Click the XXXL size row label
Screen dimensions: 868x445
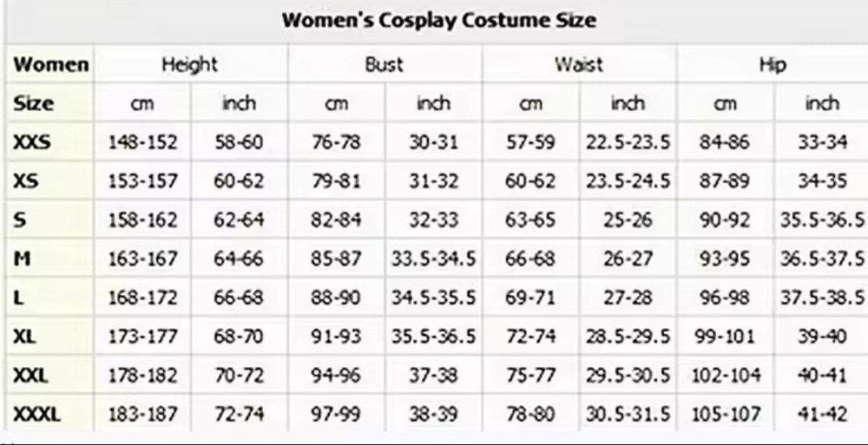click(x=36, y=415)
